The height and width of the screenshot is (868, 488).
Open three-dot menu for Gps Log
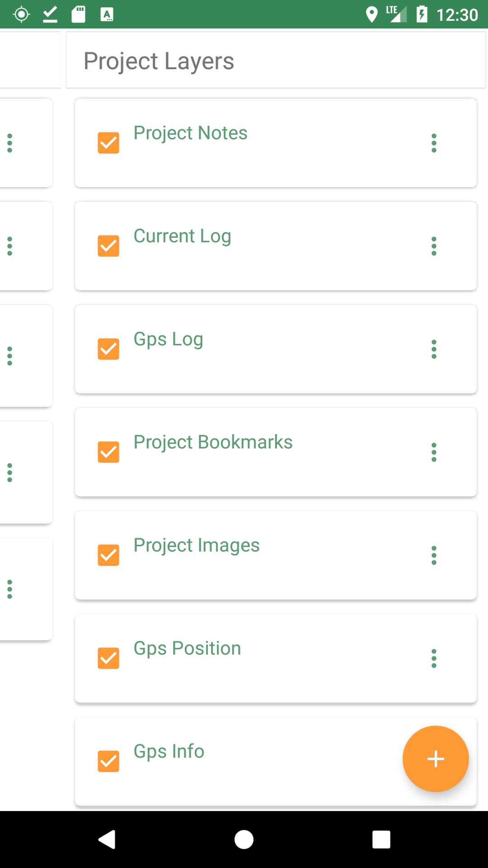pos(434,349)
